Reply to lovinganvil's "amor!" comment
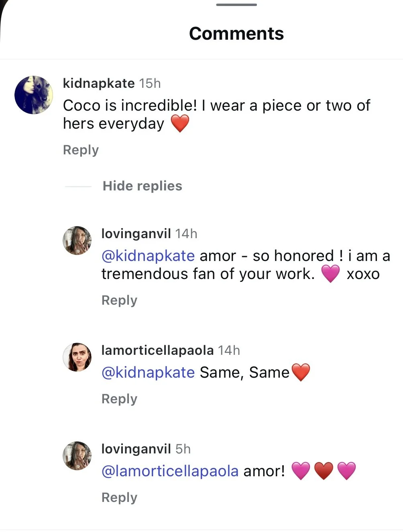Screen dimensions: 403x532 coord(119,498)
